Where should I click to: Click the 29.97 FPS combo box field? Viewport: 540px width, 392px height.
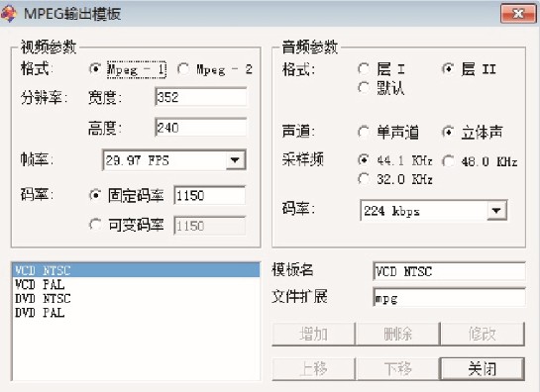(174, 160)
